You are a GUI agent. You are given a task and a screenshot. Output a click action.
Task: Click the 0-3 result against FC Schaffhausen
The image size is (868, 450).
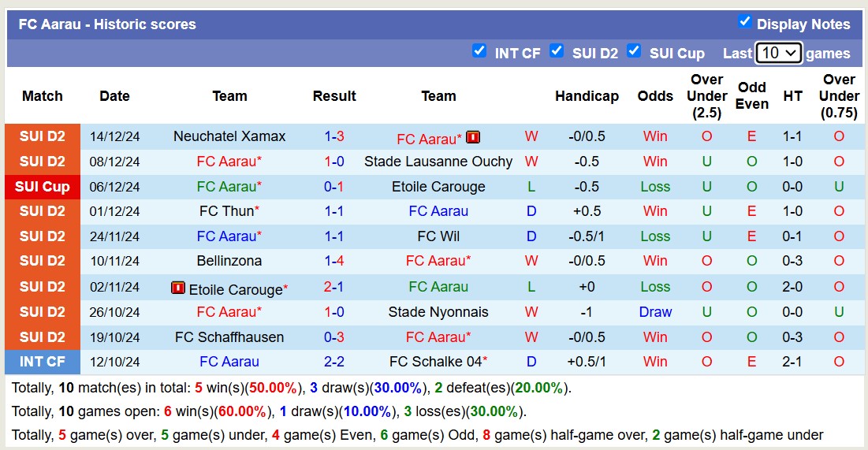pos(334,337)
